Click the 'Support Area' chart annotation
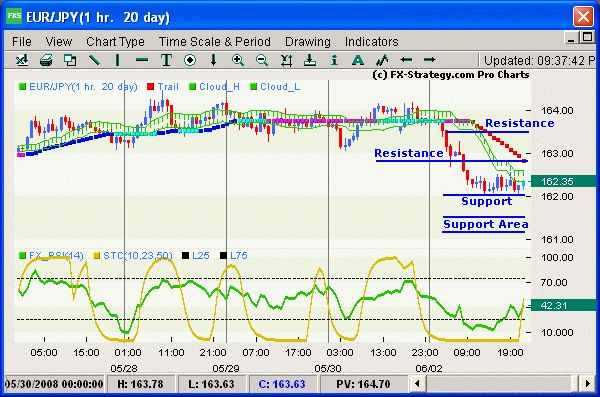This screenshot has width=600, height=397. [x=486, y=224]
